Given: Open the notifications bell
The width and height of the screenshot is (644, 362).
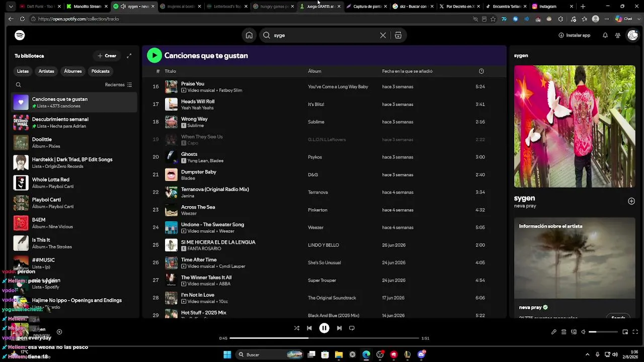Looking at the screenshot, I should (605, 35).
